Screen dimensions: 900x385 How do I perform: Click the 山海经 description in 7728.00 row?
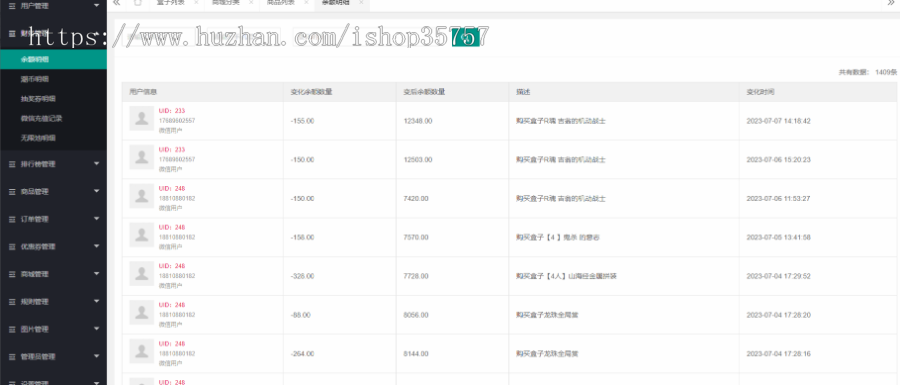click(x=567, y=276)
